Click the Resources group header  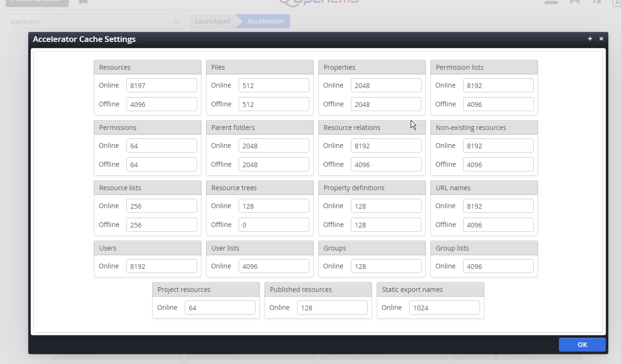point(148,67)
